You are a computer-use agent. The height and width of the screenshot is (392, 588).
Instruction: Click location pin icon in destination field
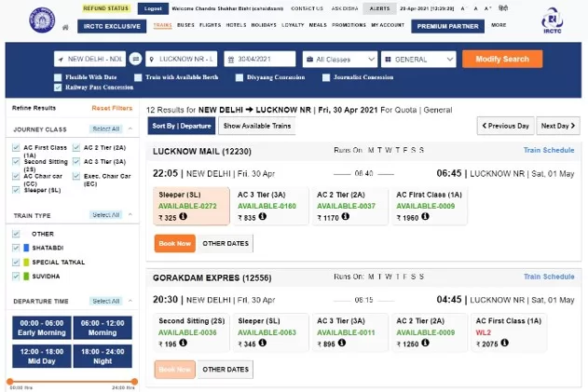pyautogui.click(x=152, y=60)
